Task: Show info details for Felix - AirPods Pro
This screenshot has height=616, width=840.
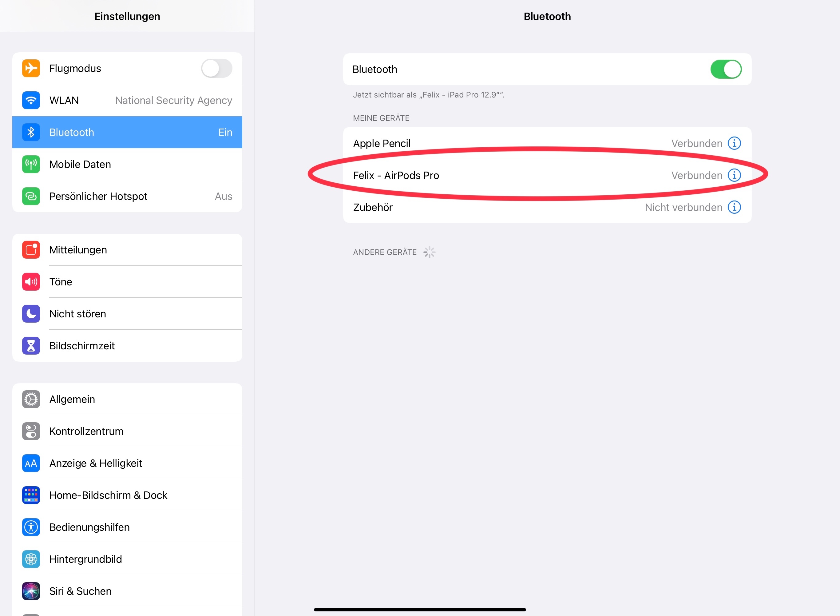Action: pos(734,175)
